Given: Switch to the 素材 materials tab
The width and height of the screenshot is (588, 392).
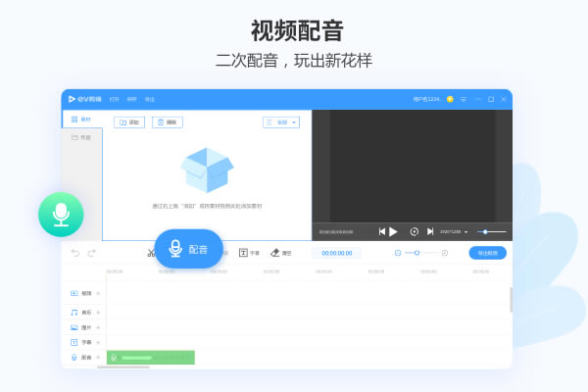Looking at the screenshot, I should 81,120.
